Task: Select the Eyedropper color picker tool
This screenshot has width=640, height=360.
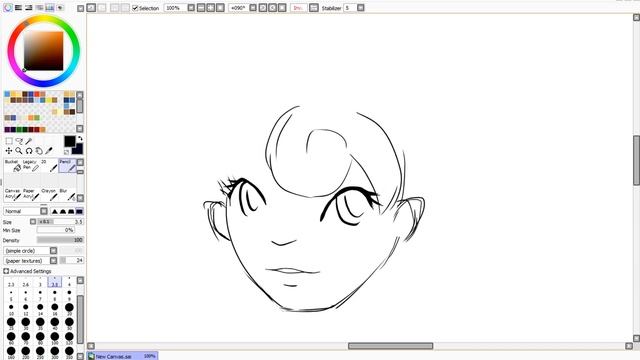Action: coord(49,151)
